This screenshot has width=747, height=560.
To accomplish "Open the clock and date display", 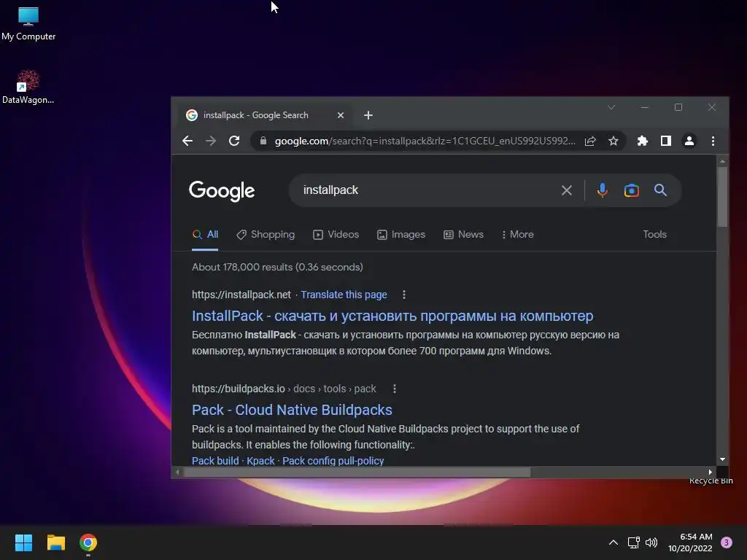I will (690, 542).
